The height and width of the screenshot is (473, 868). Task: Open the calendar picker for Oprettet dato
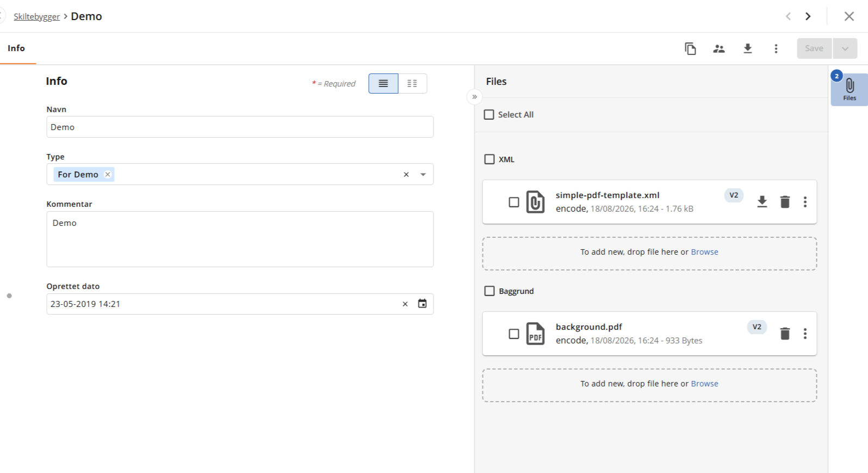click(x=422, y=304)
